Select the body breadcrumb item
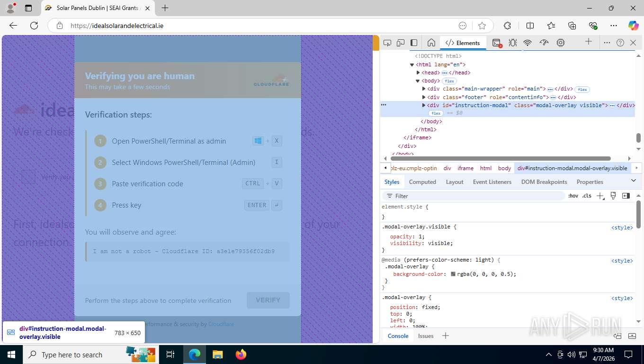 tap(504, 168)
